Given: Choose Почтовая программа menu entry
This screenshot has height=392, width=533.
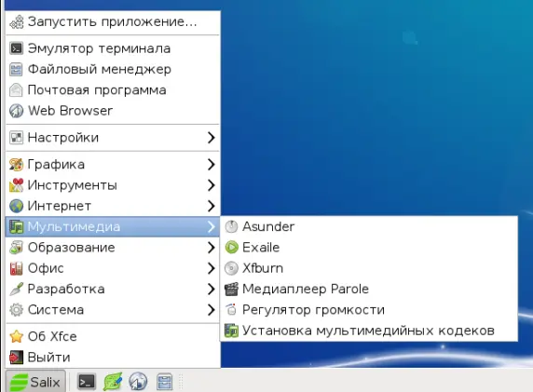Looking at the screenshot, I should click(x=113, y=90).
